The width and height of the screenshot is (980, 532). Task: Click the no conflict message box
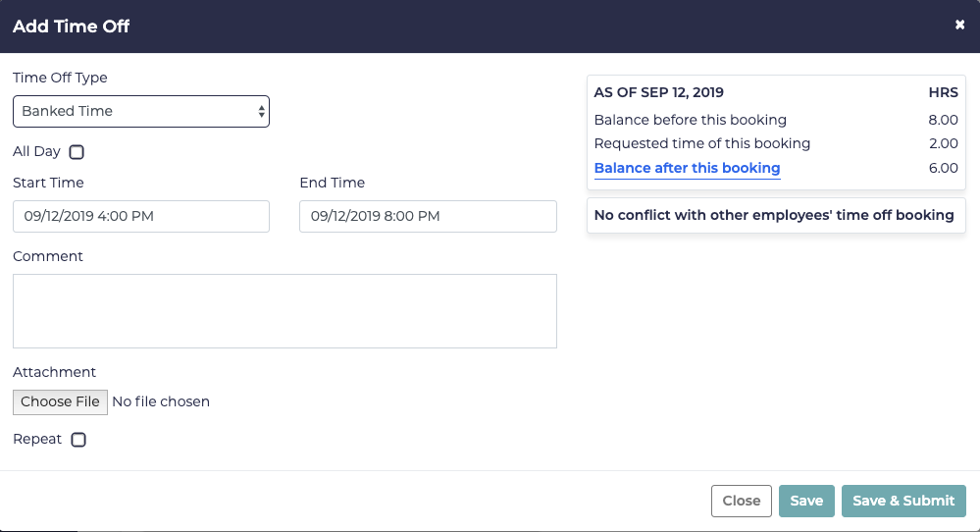coord(775,215)
